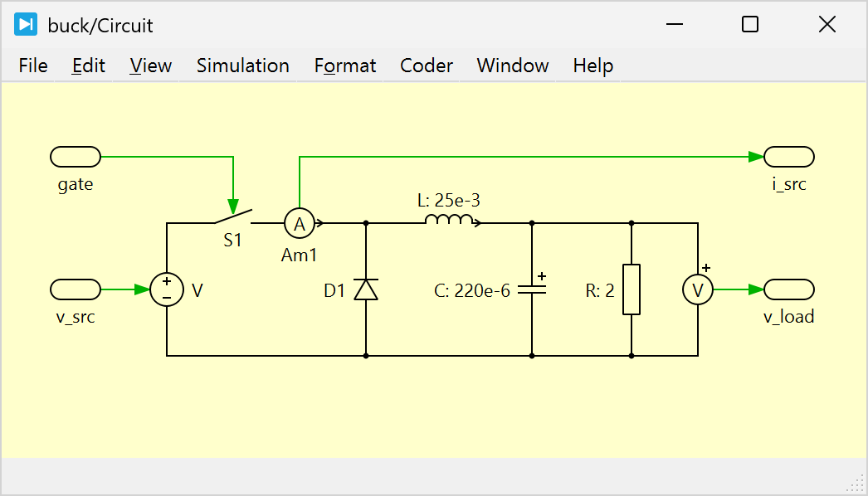Select the gate input port
Viewport: 868px width, 496px height.
pyautogui.click(x=76, y=157)
